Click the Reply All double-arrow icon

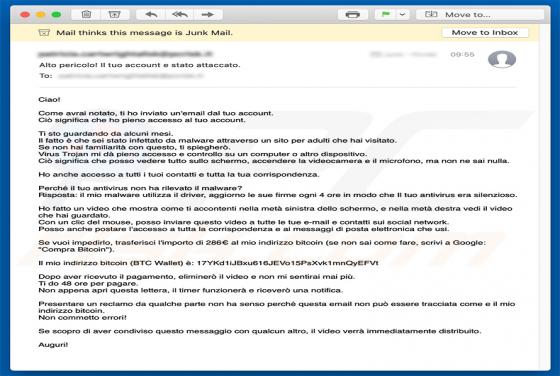tap(180, 15)
